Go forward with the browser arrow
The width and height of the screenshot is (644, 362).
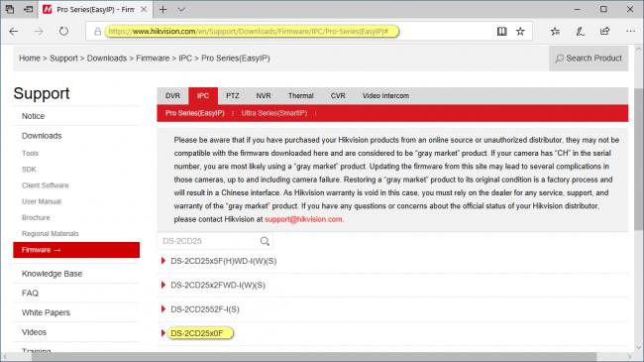tap(39, 32)
